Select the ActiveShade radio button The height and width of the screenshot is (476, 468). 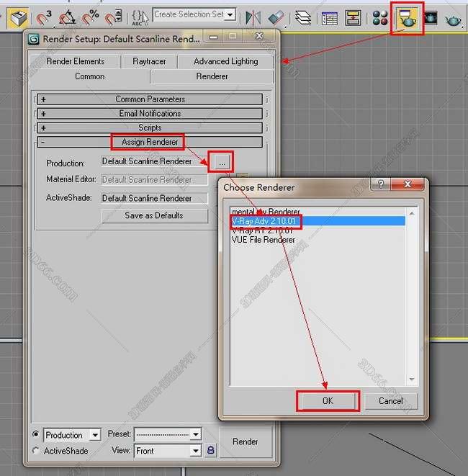coord(36,451)
